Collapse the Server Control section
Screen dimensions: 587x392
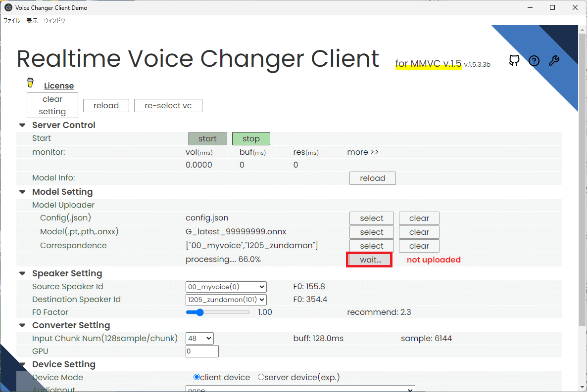click(x=22, y=125)
